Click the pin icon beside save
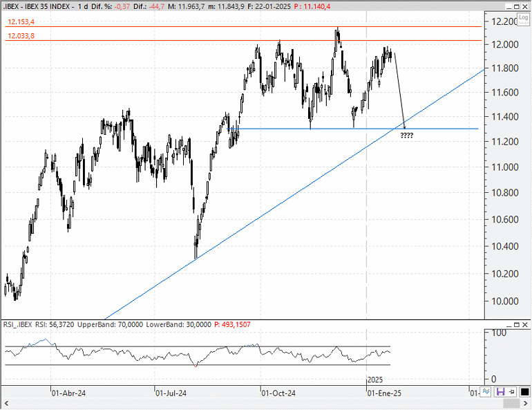532x410 pixels. (512, 391)
